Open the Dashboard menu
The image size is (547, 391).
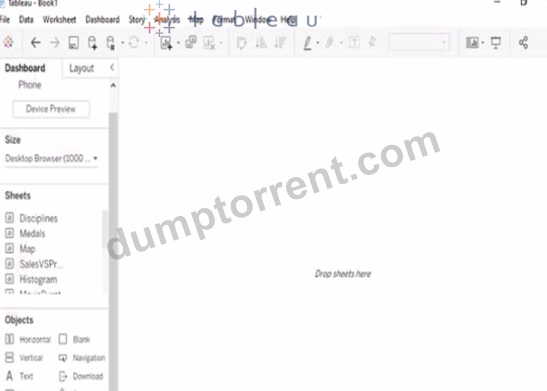(102, 20)
